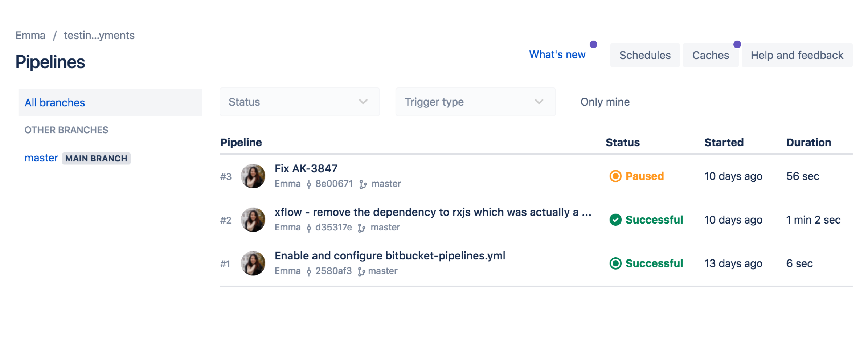Open the Status filter dropdown
Screen dimensions: 868x360
pos(299,102)
